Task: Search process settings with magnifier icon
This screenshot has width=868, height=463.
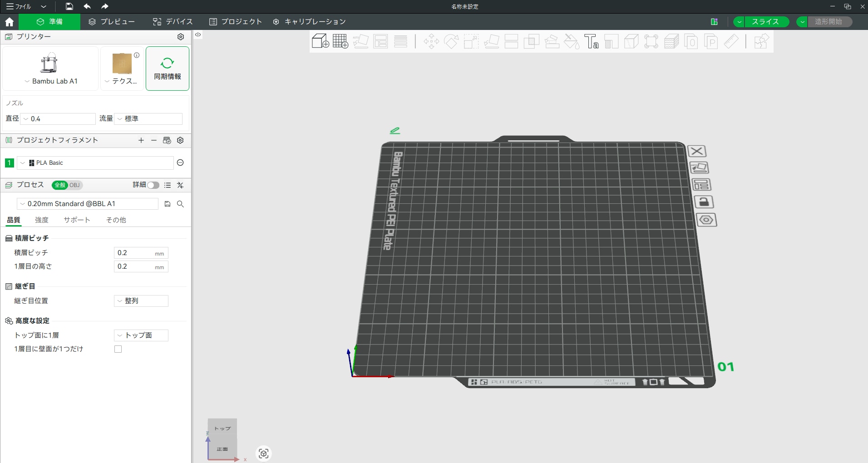Action: point(180,204)
